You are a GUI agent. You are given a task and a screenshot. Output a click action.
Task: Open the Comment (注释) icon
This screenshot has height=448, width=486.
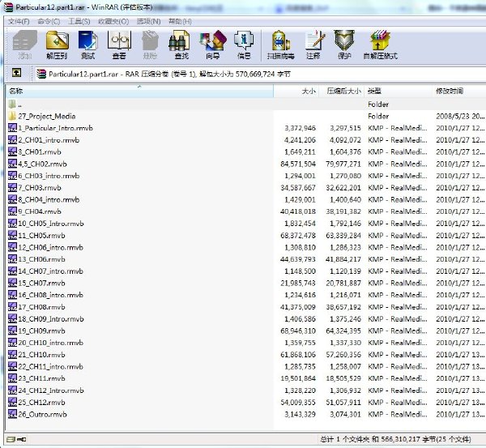313,45
